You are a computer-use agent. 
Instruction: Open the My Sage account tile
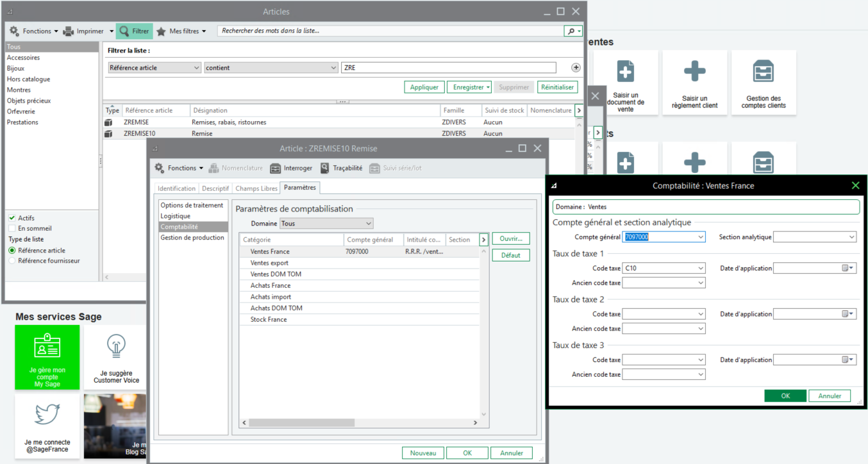click(x=47, y=357)
